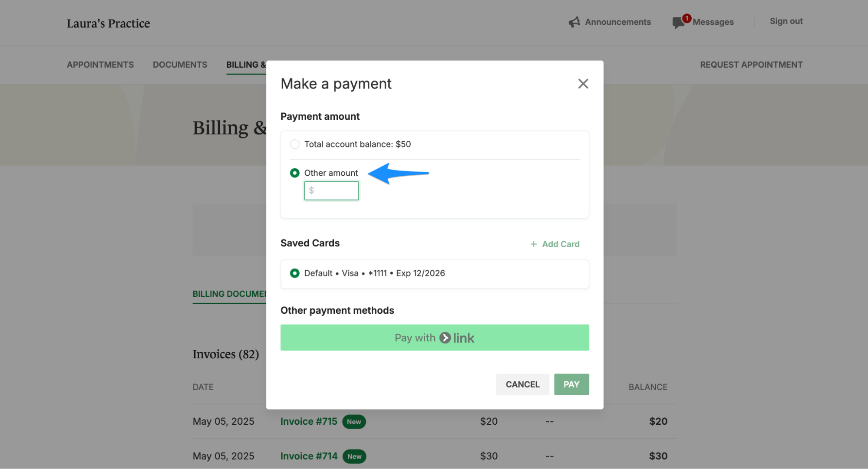Submit payment with the PAY button

(x=571, y=384)
